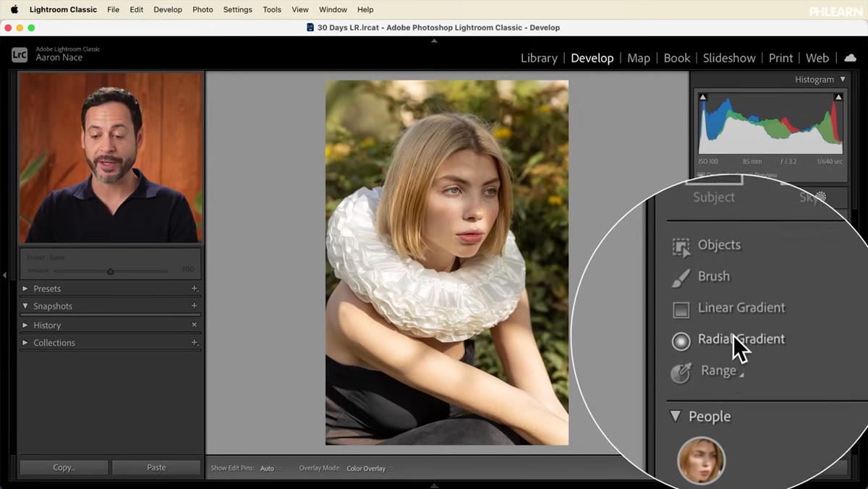Collapse the People section triangle
This screenshot has height=489, width=868.
(676, 417)
